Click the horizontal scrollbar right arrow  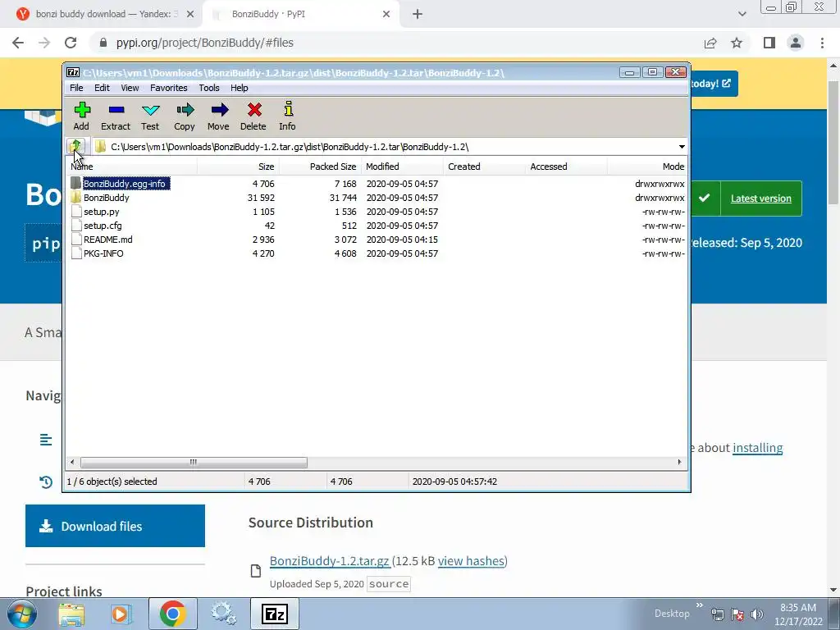680,462
